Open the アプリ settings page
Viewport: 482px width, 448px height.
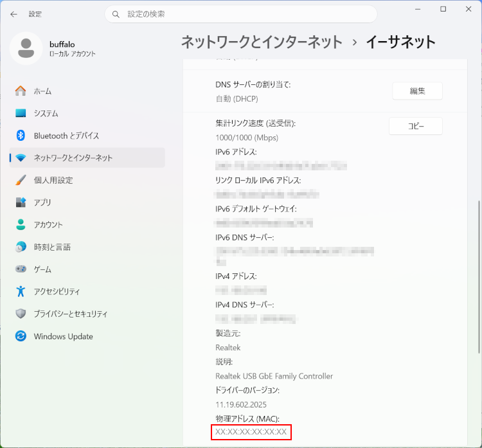[x=87, y=202]
